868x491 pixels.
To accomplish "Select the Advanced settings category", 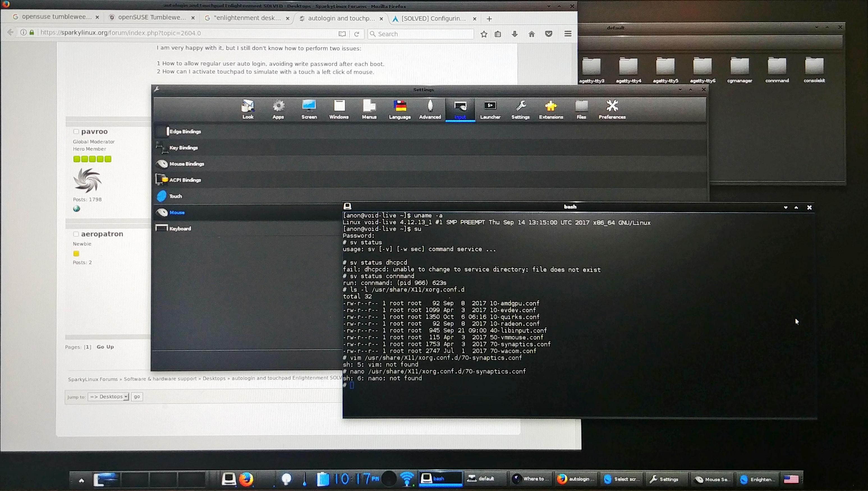I will 430,110.
